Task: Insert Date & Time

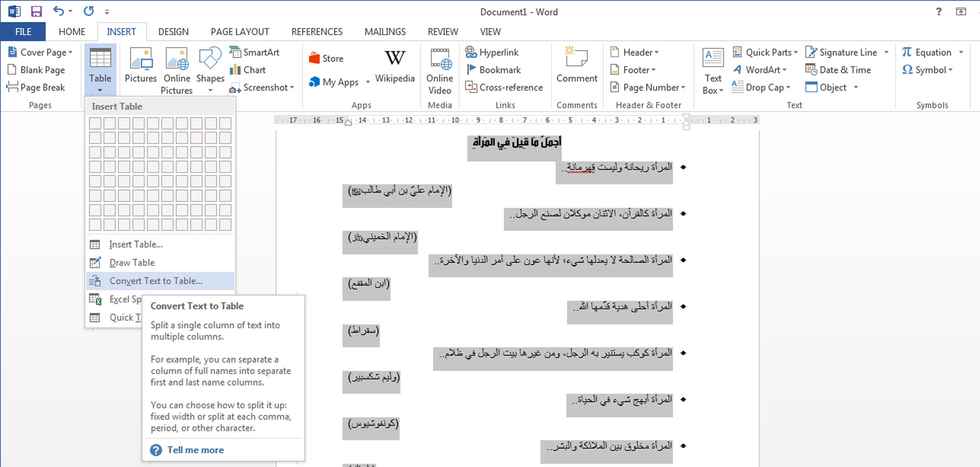Action: coord(838,70)
